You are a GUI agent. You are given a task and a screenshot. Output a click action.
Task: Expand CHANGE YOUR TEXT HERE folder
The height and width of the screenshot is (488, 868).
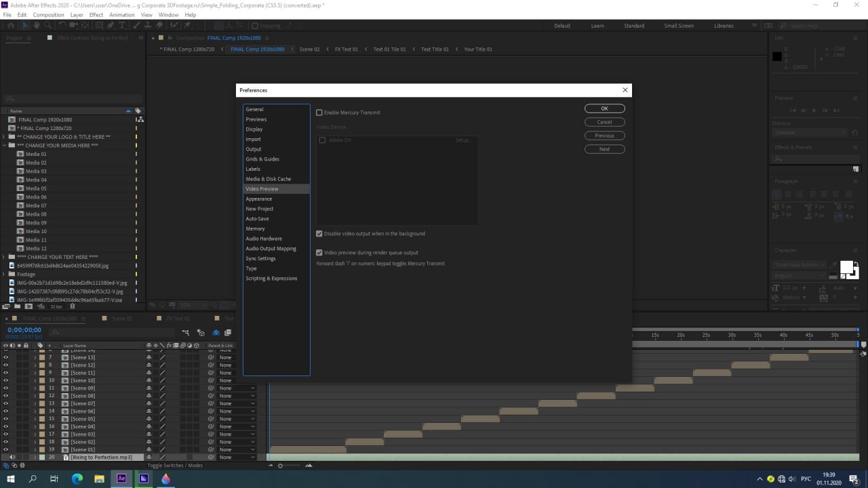(x=4, y=258)
